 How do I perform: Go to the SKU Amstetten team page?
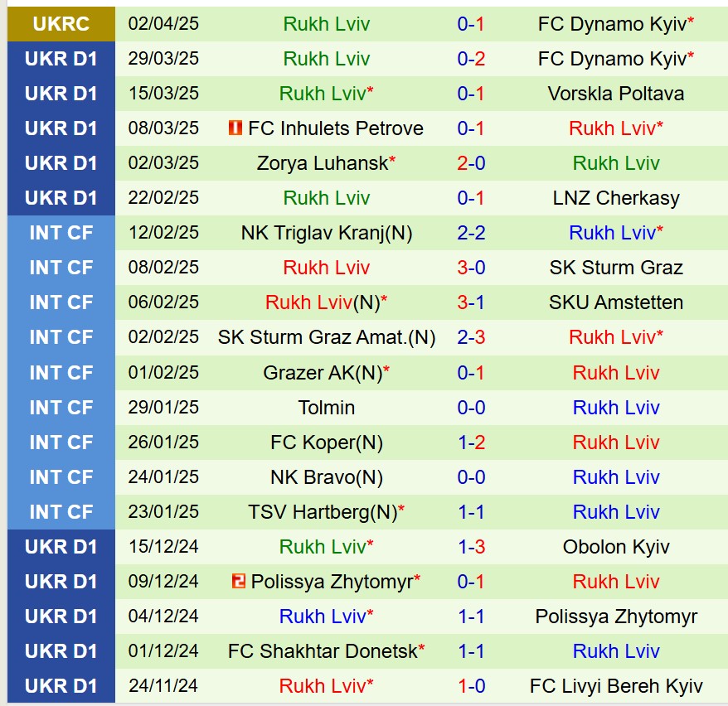616,302
